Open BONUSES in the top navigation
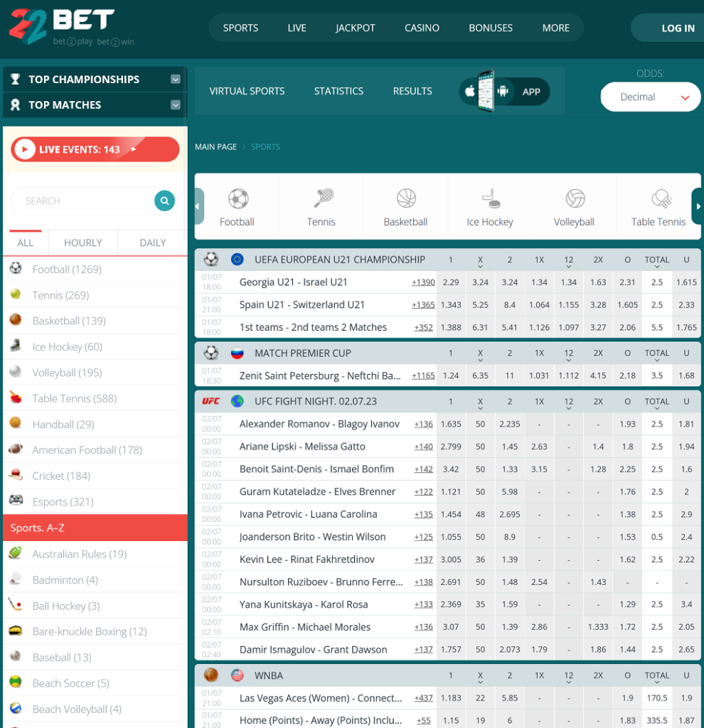This screenshot has width=704, height=728. pos(491,28)
